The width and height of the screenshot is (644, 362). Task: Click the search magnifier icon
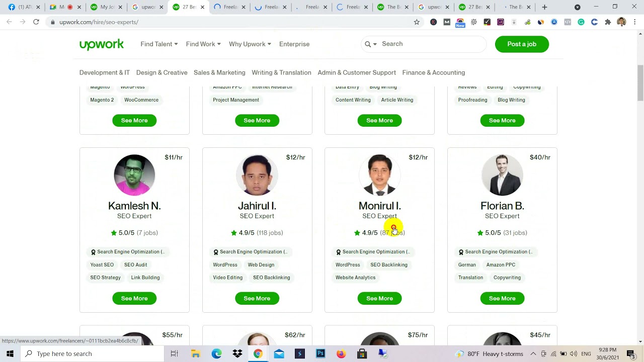[x=368, y=44]
